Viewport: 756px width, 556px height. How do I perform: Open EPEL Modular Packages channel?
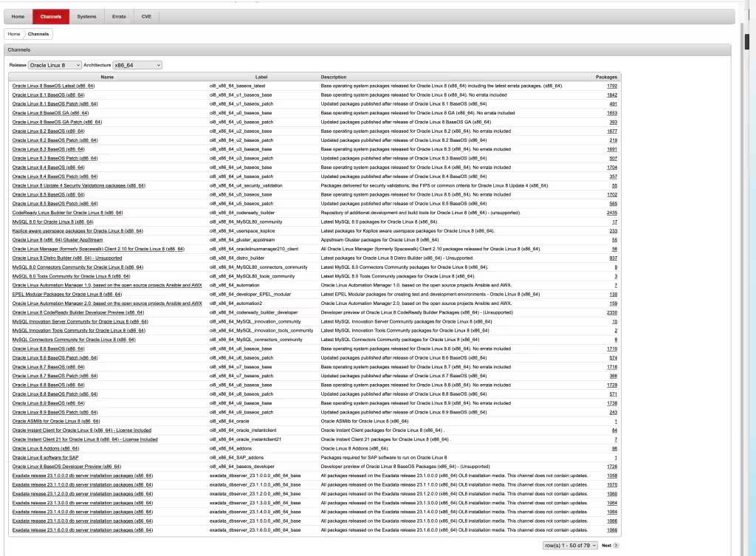[x=67, y=294]
